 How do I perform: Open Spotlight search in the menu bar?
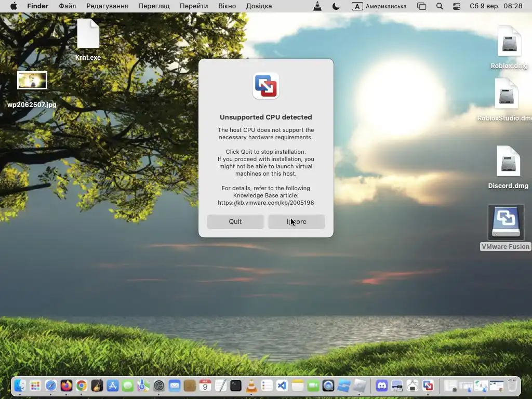point(440,6)
